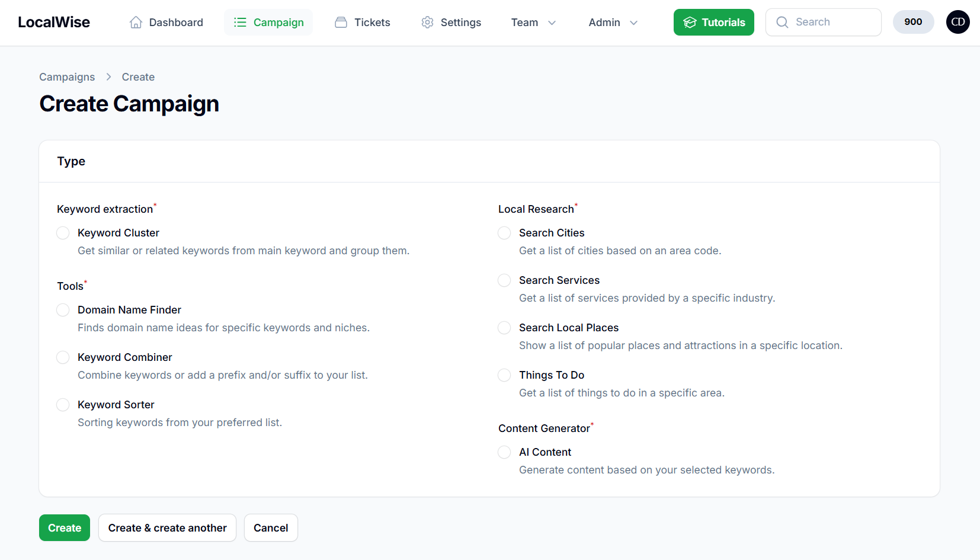
Task: Expand the Admin dropdown menu
Action: (613, 23)
